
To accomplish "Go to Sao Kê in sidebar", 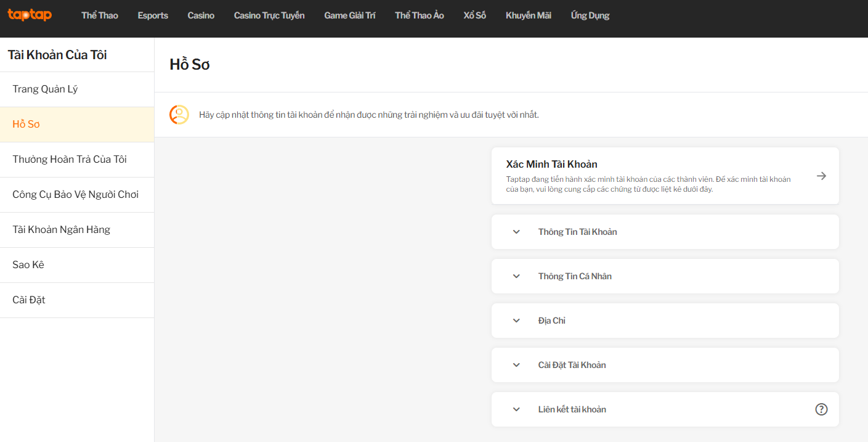I will (28, 265).
